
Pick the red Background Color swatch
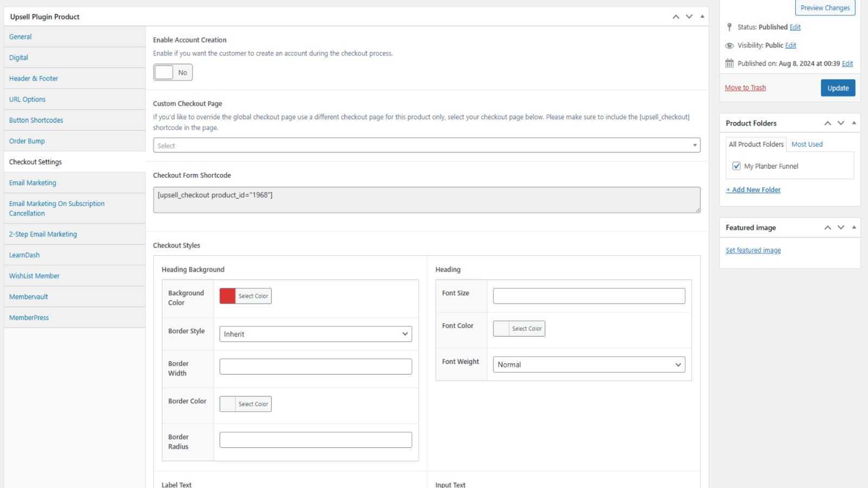(228, 296)
